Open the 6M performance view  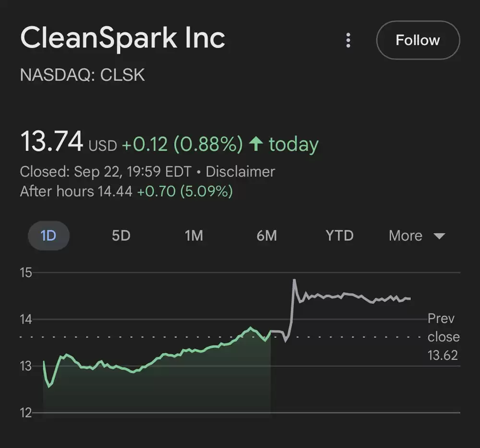click(267, 236)
